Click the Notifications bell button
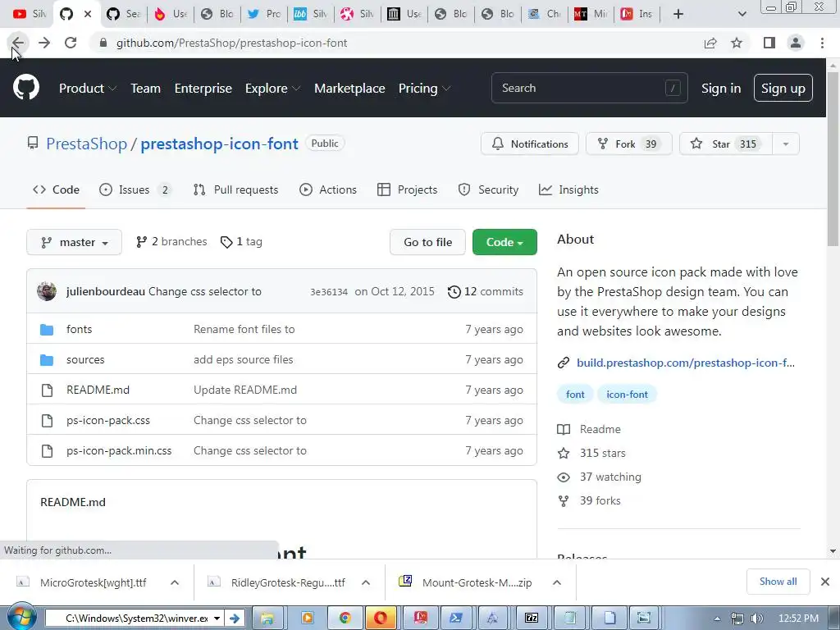This screenshot has width=840, height=630. pyautogui.click(x=530, y=144)
